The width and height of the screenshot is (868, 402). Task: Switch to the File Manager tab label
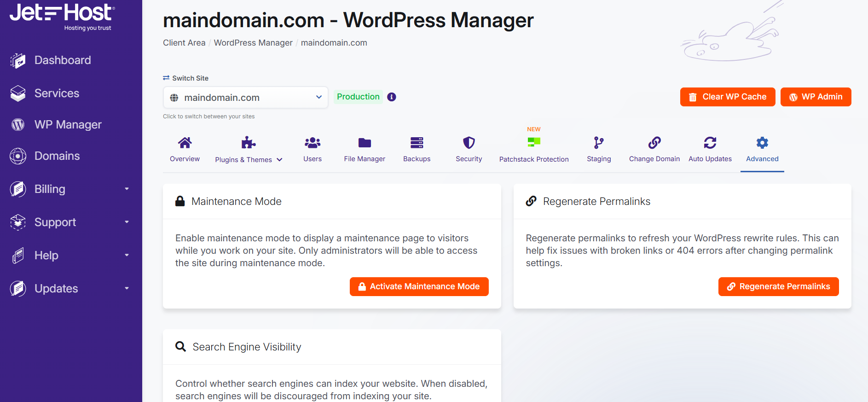[x=365, y=159]
